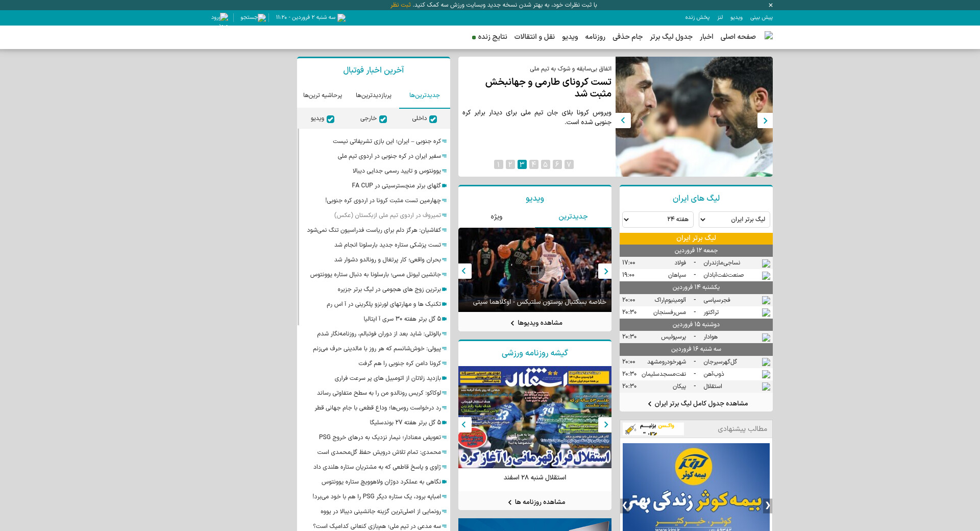Click the left arrow on the newspaper carousel
The image size is (980, 531).
(x=464, y=424)
